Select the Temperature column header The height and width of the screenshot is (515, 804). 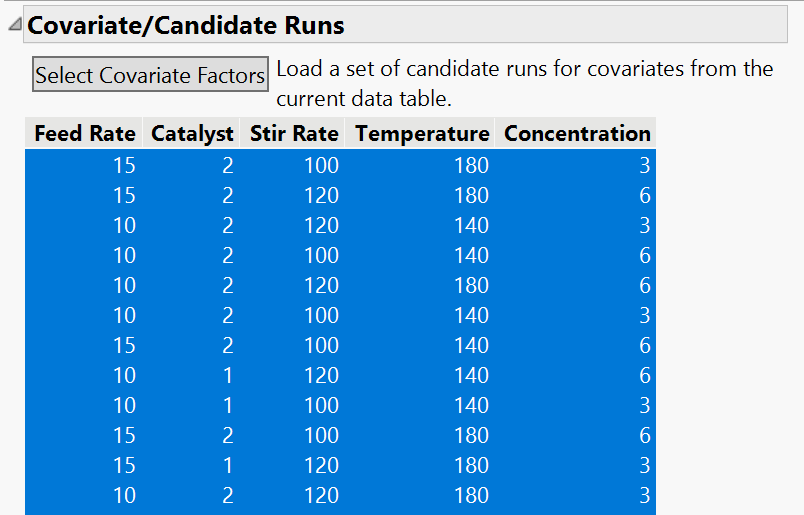(422, 133)
